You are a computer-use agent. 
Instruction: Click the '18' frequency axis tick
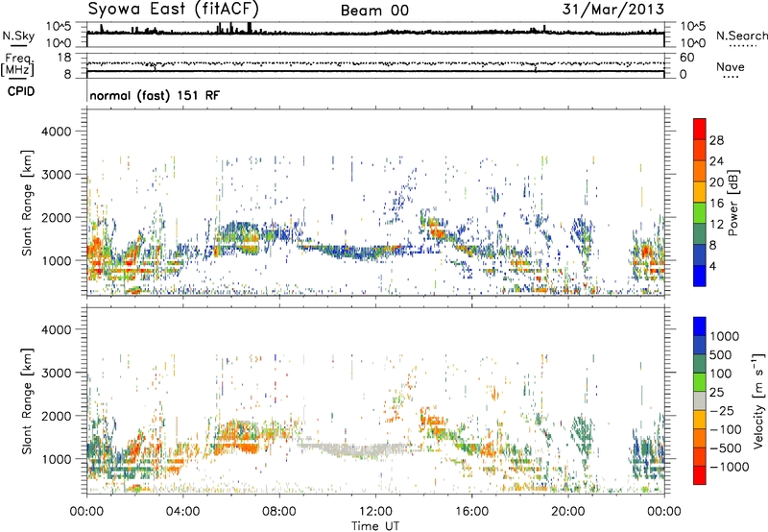(x=64, y=58)
